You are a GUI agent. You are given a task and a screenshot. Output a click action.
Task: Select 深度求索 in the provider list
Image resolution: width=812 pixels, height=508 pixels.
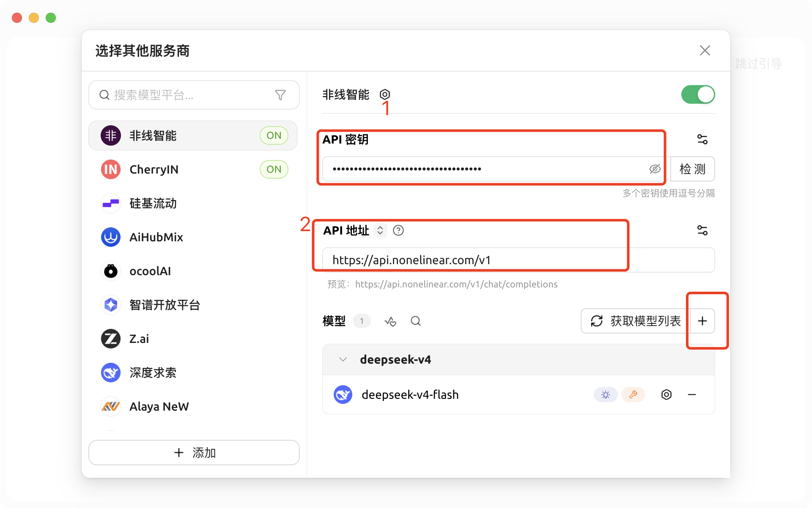[193, 373]
